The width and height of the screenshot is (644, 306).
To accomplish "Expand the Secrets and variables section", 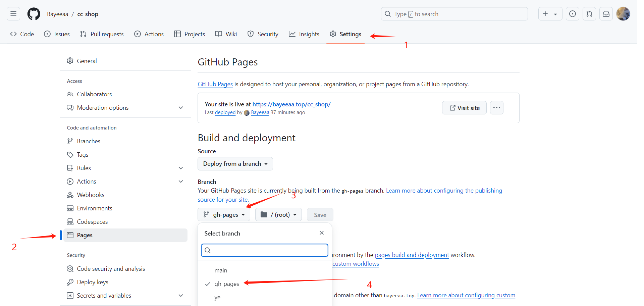I will point(181,296).
